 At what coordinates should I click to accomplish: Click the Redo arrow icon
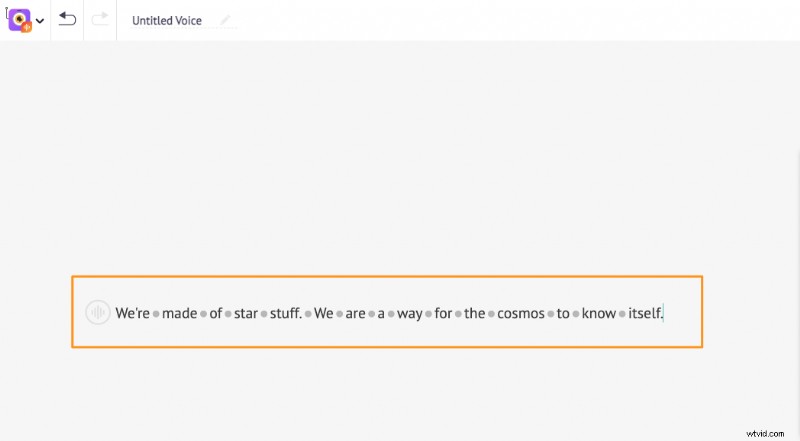99,19
